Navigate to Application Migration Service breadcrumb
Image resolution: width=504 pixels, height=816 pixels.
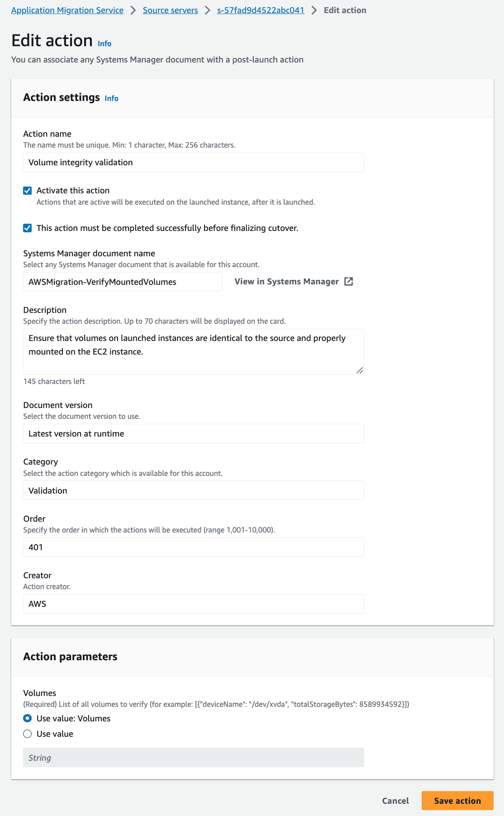click(x=67, y=10)
